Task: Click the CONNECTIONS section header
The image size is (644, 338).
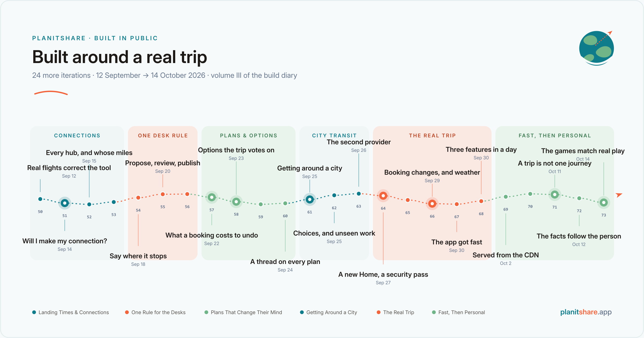Action: point(77,135)
